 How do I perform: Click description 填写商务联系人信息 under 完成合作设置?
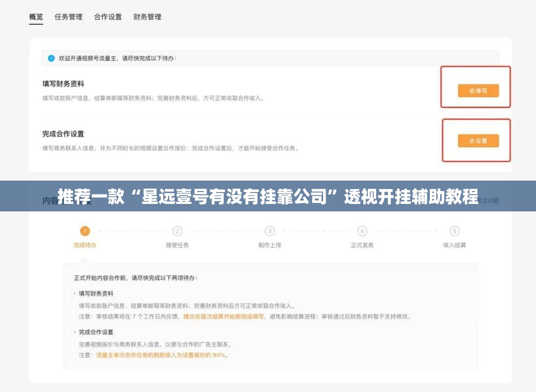pos(171,148)
